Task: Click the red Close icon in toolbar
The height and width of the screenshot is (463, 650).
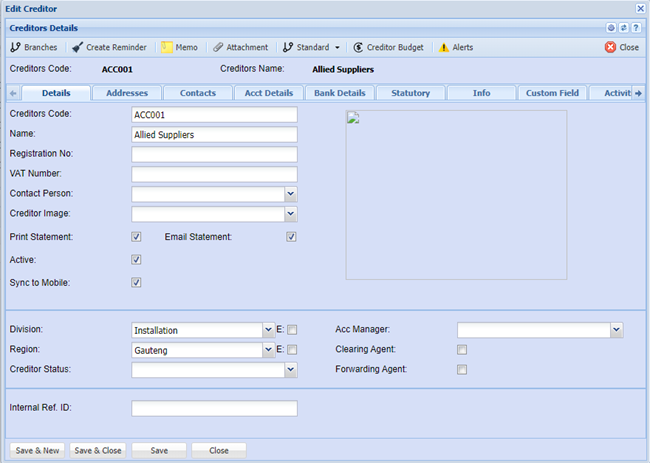Action: click(x=610, y=47)
